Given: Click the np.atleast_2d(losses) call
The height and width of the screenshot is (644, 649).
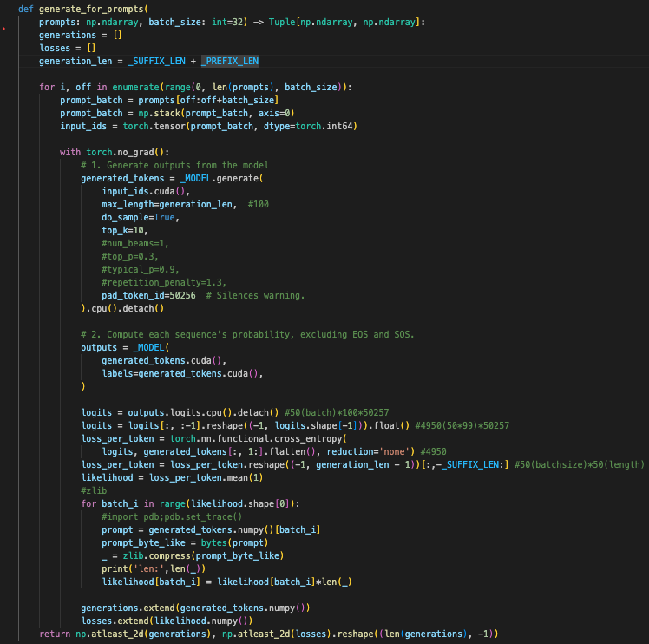Looking at the screenshot, I should pos(277,634).
